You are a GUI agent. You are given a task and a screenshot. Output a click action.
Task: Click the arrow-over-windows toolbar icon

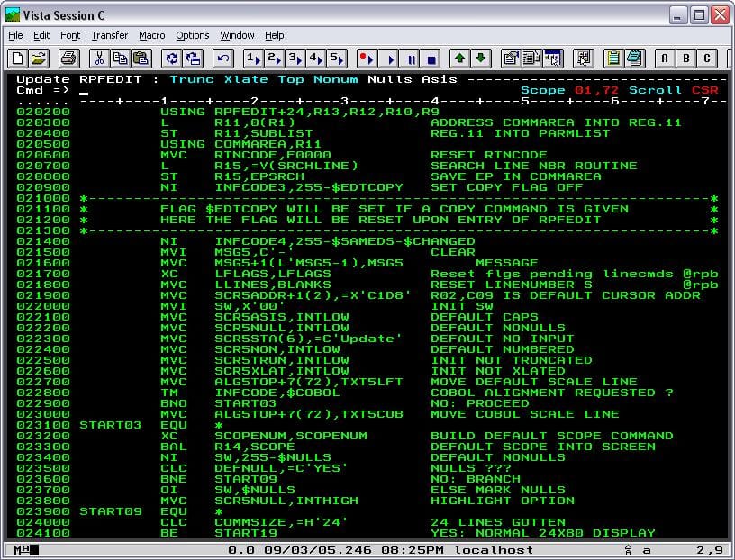193,59
